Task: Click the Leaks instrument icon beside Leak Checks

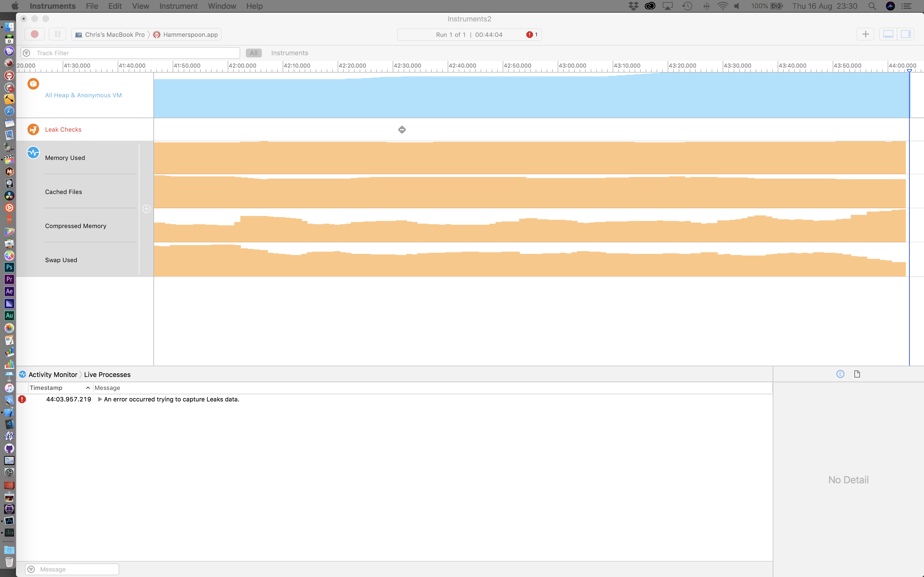Action: tap(33, 129)
